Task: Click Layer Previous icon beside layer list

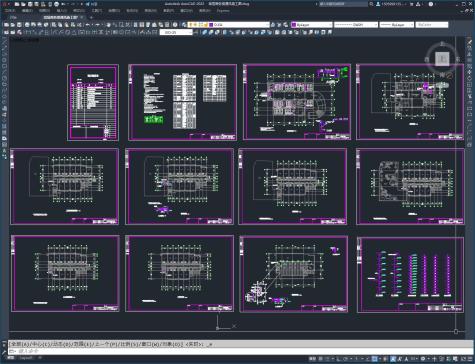Action: [279, 25]
